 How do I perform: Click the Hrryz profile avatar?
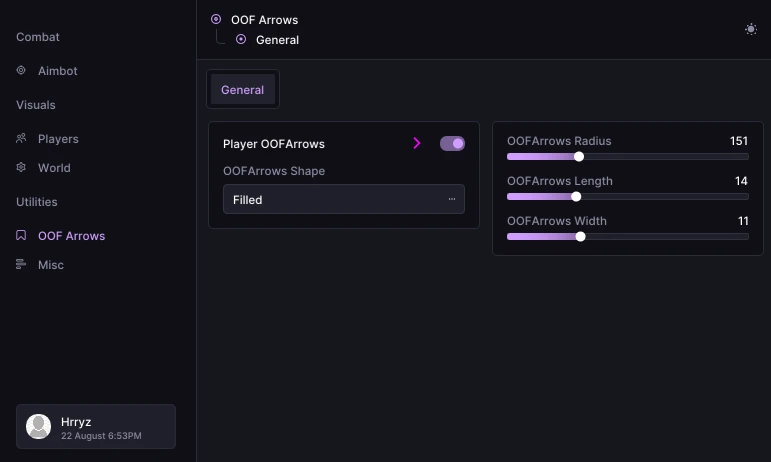pos(38,426)
